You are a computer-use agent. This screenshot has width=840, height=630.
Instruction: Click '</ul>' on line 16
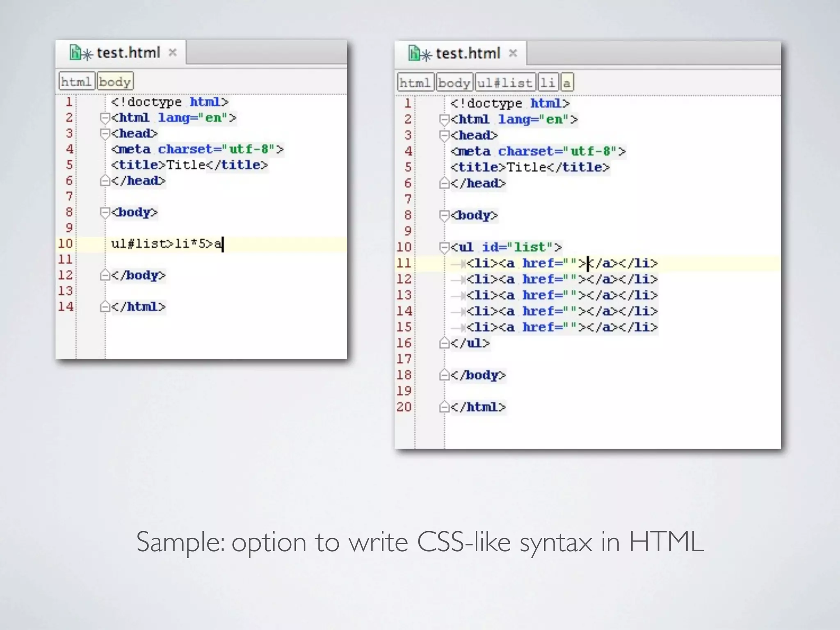470,343
